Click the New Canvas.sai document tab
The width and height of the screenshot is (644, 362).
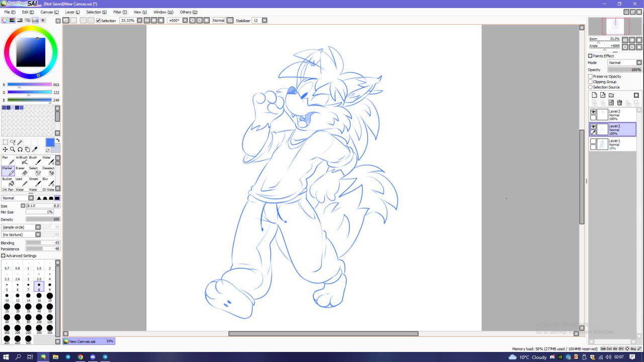(89, 341)
